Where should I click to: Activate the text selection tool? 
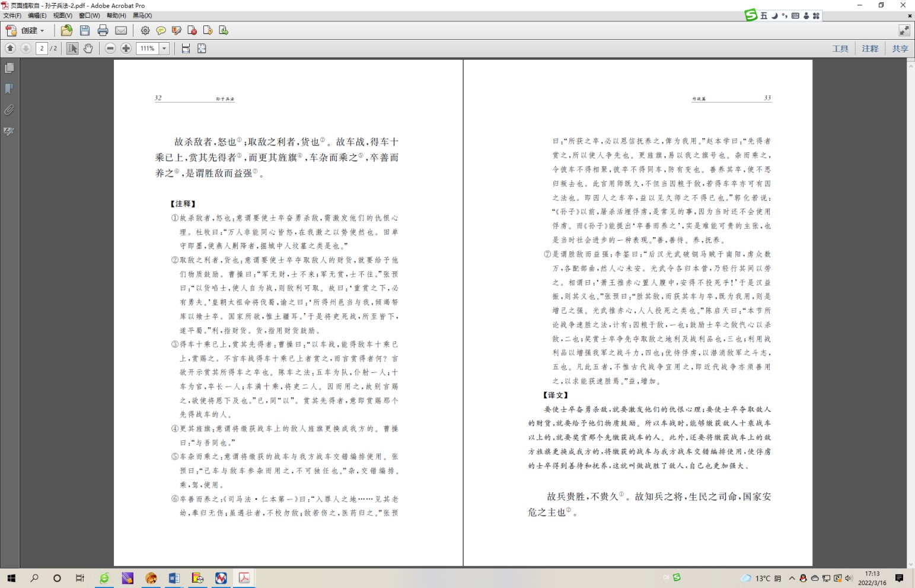pyautogui.click(x=72, y=48)
